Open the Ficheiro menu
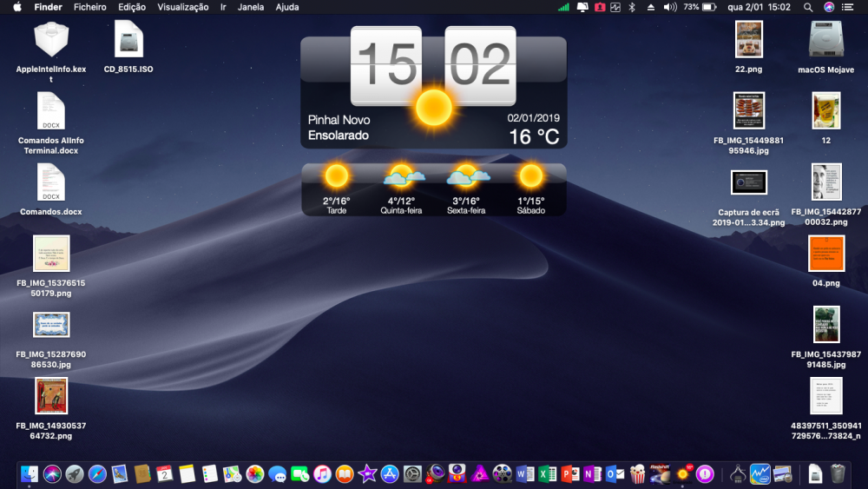Image resolution: width=868 pixels, height=489 pixels. pyautogui.click(x=89, y=7)
